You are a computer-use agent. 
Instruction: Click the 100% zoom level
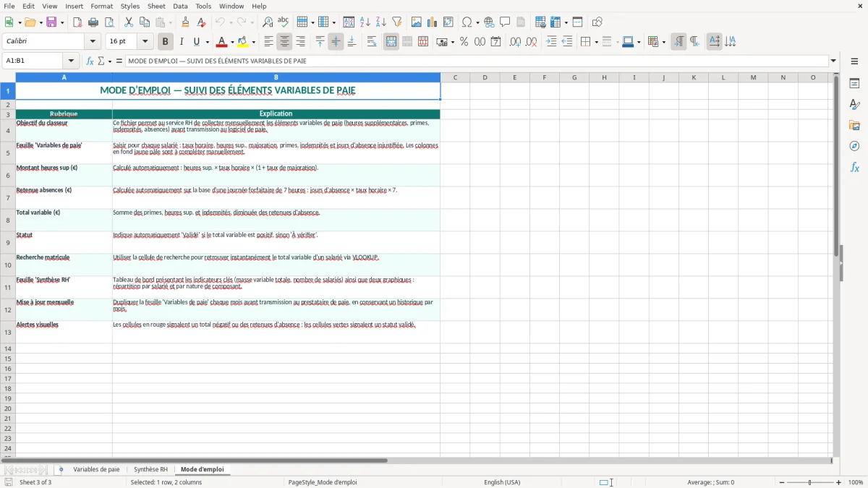click(856, 482)
